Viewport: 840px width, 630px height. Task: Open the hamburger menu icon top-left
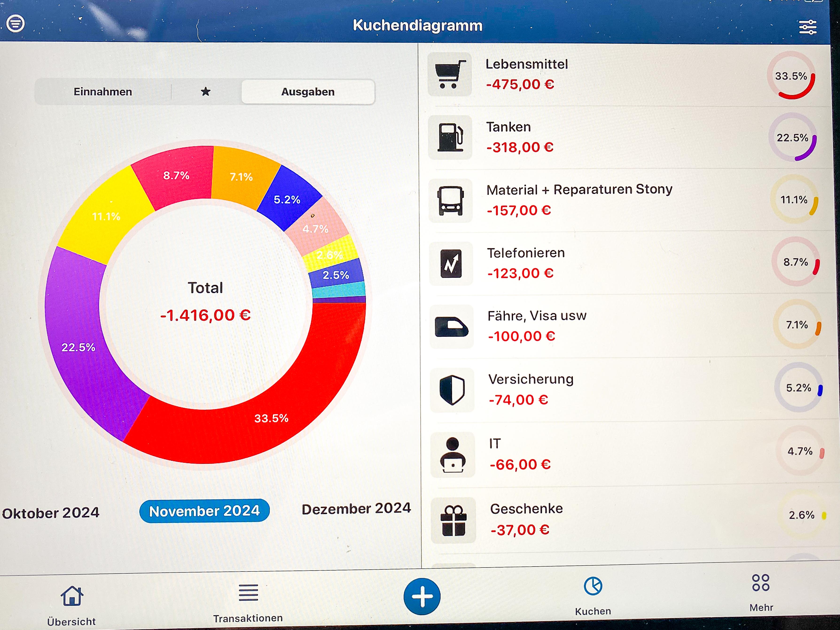point(16,23)
